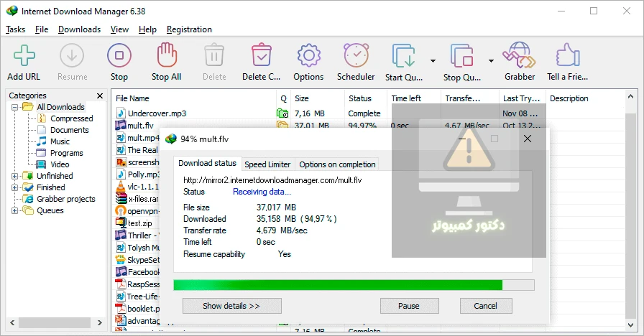
Task: Select Undercover.mp3 in the file list
Action: click(157, 113)
